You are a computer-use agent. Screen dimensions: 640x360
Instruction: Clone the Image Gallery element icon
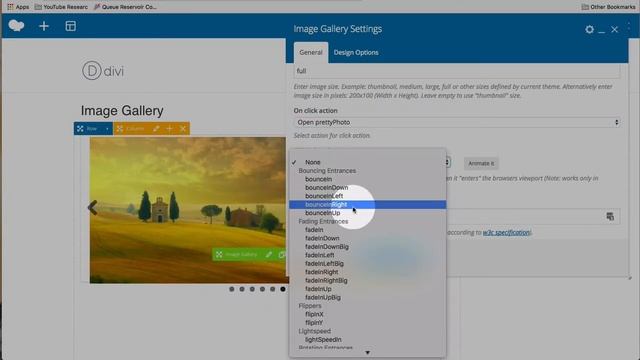(x=282, y=254)
